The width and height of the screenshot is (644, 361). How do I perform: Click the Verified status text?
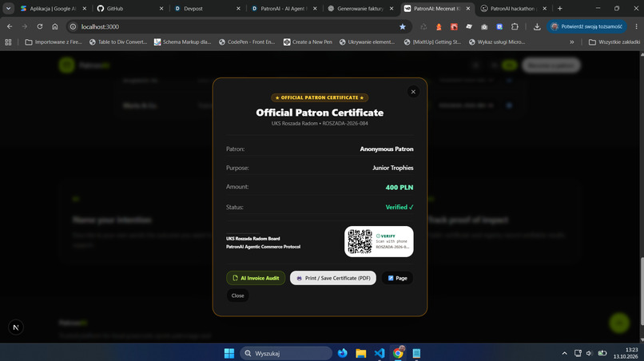400,207
